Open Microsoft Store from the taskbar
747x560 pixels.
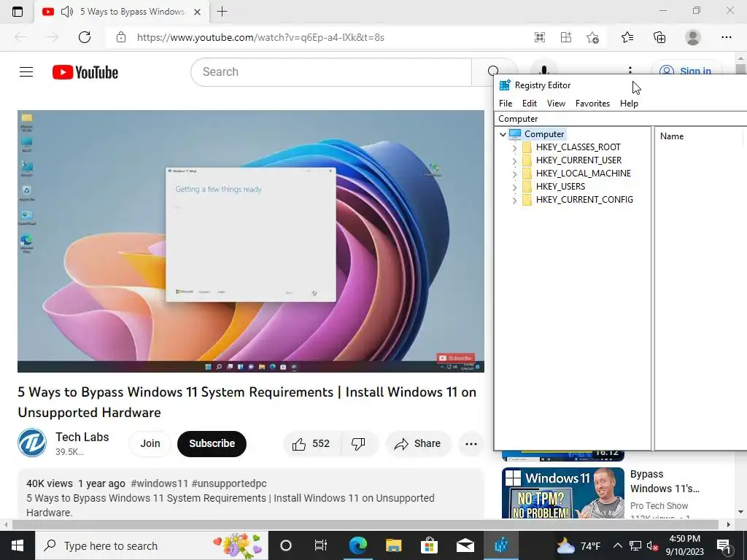tap(429, 545)
